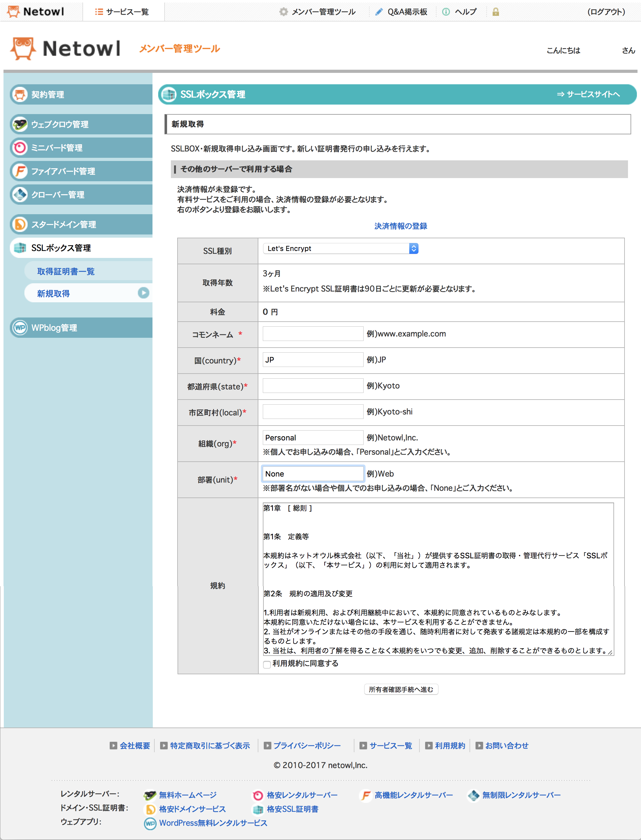
Task: Open 契約管理 in the sidebar menu
Action: click(81, 94)
